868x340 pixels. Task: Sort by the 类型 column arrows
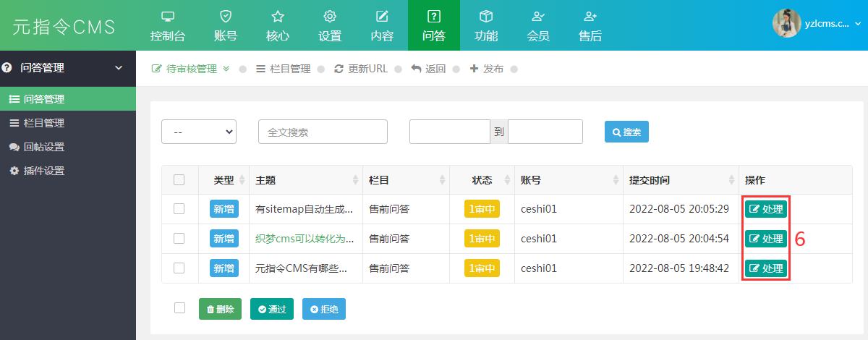click(x=242, y=179)
